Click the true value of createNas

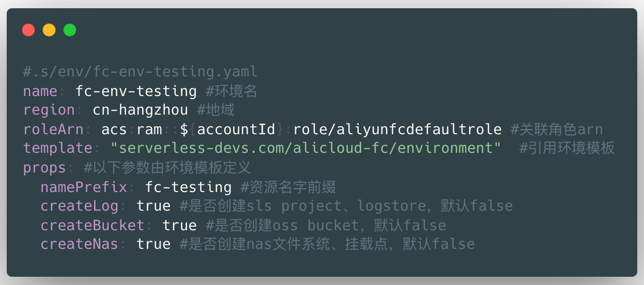pyautogui.click(x=154, y=244)
